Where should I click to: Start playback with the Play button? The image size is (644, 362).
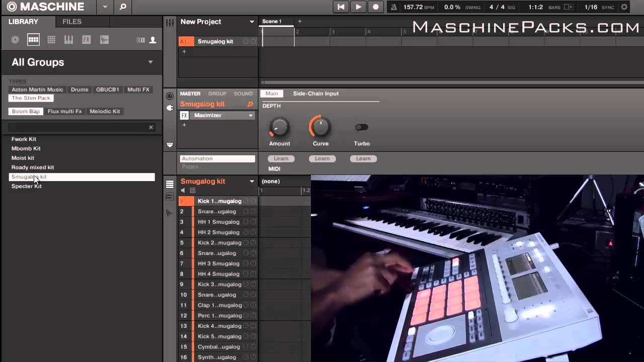[358, 7]
